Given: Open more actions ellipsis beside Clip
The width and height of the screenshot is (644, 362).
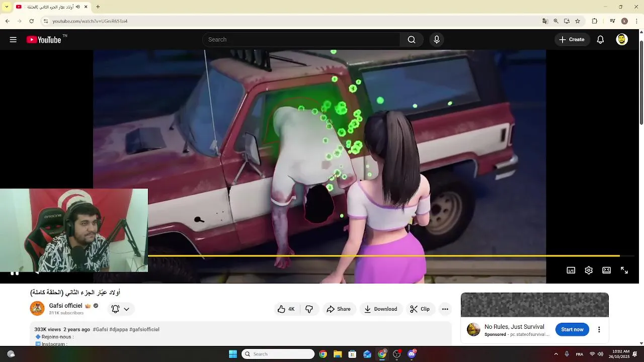Looking at the screenshot, I should (x=445, y=309).
